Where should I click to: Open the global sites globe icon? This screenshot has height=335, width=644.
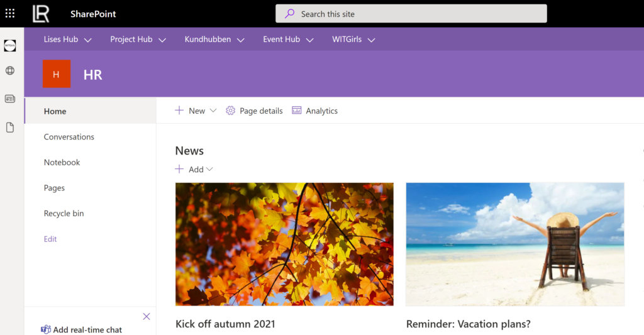10,71
